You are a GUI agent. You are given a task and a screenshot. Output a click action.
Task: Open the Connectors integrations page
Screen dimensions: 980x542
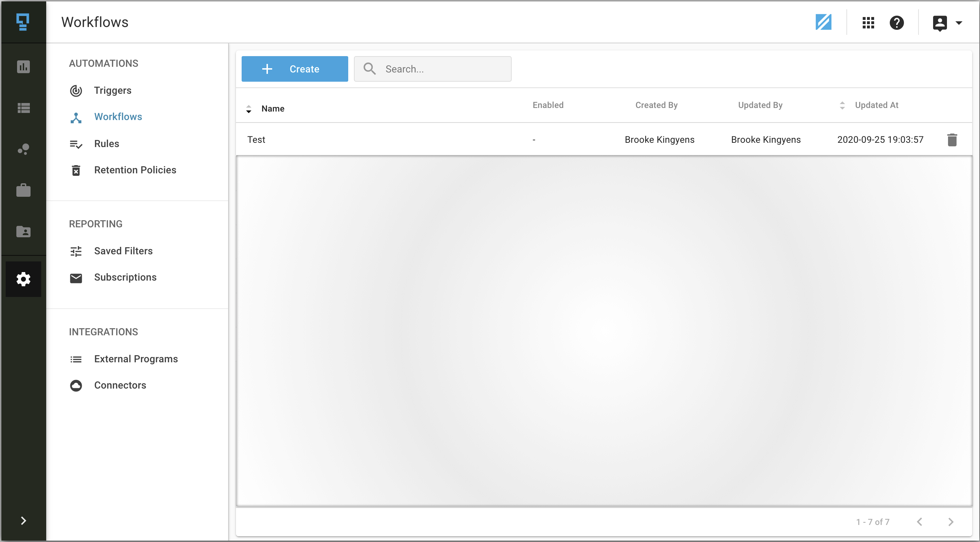coord(120,385)
